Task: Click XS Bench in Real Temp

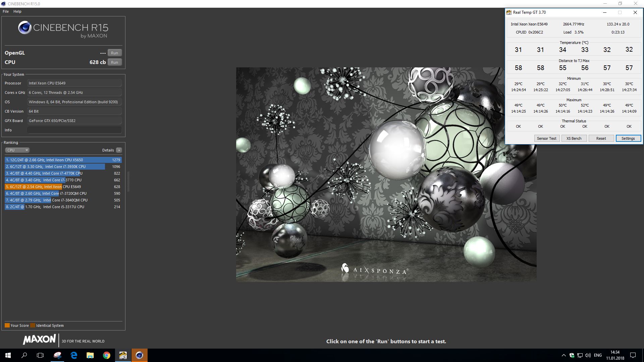Action: pyautogui.click(x=574, y=138)
